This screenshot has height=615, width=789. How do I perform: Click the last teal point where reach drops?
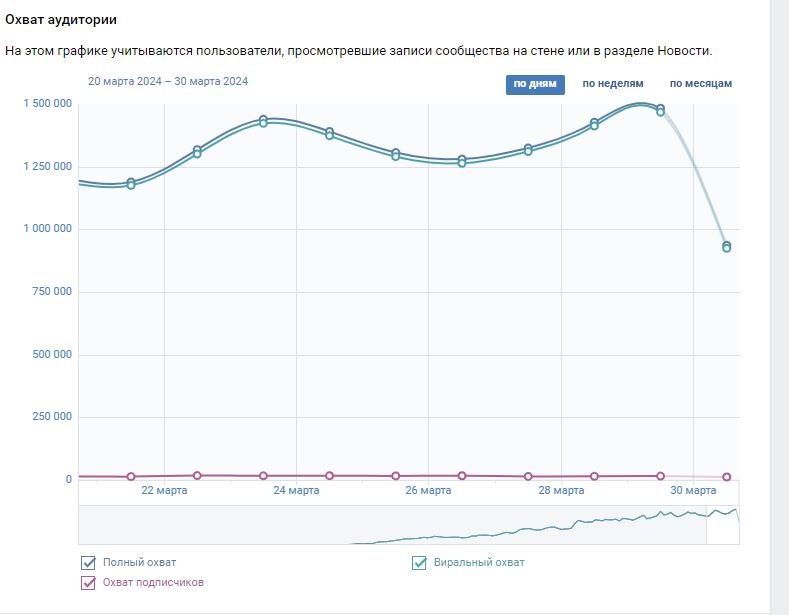click(x=727, y=246)
